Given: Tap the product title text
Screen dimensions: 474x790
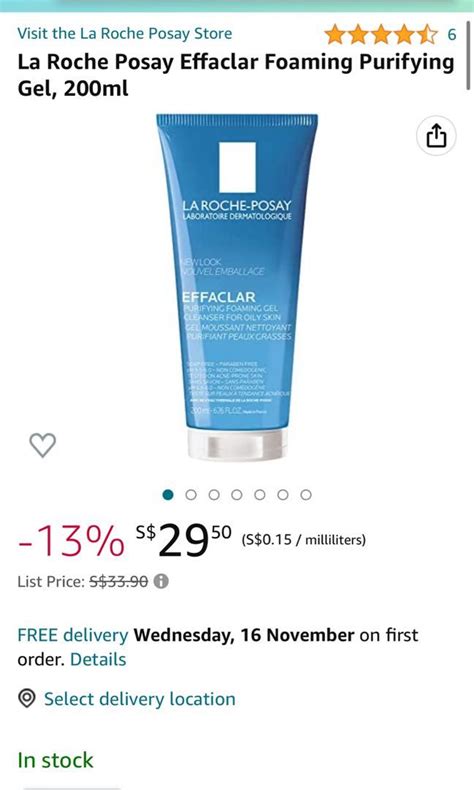Looking at the screenshot, I should click(x=236, y=75).
